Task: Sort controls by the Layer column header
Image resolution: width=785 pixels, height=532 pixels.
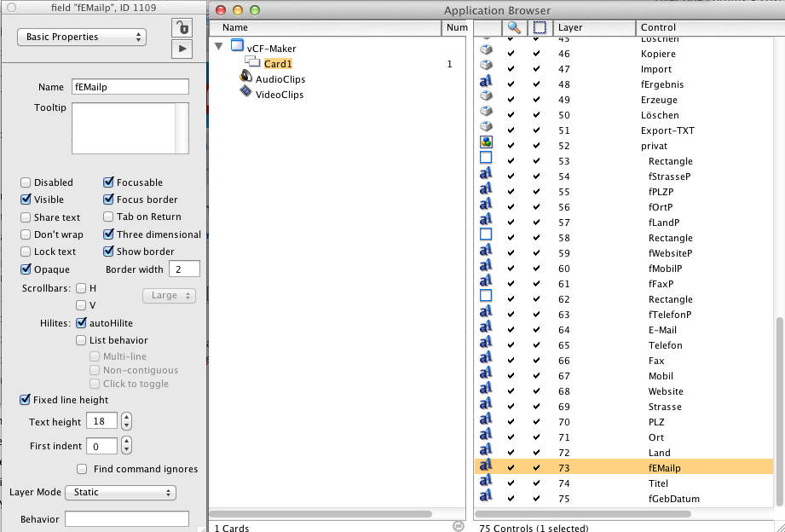Action: pyautogui.click(x=592, y=27)
